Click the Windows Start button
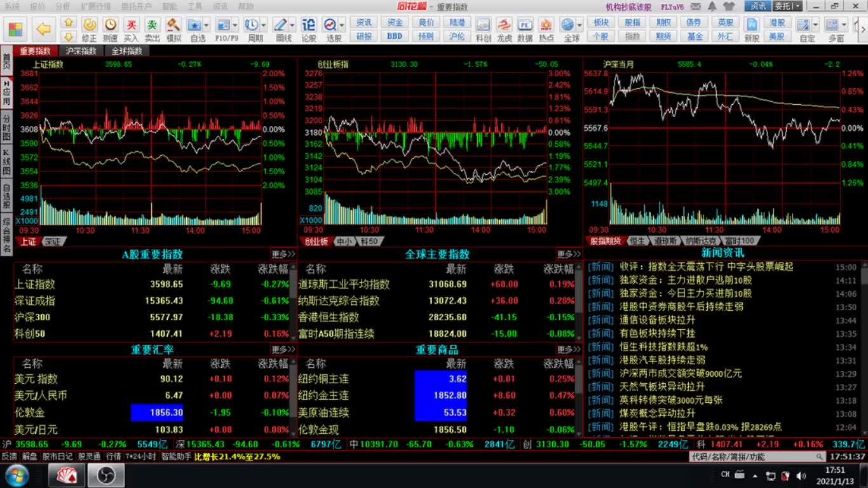Image resolution: width=868 pixels, height=488 pixels. click(17, 475)
